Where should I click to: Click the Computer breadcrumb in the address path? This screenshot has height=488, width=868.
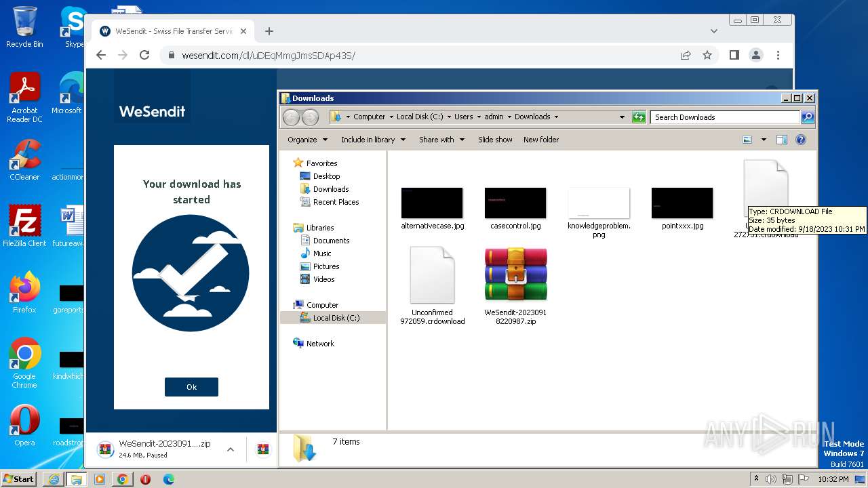(369, 117)
